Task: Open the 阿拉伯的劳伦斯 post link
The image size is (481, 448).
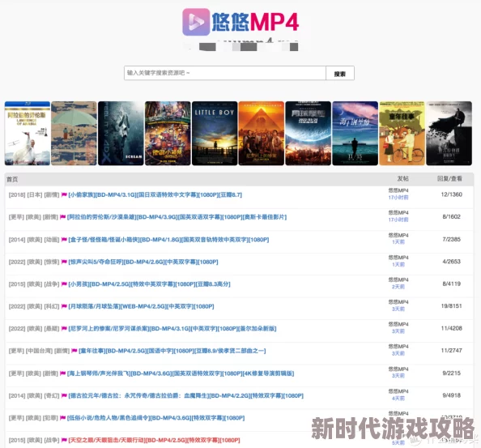Action: 177,217
